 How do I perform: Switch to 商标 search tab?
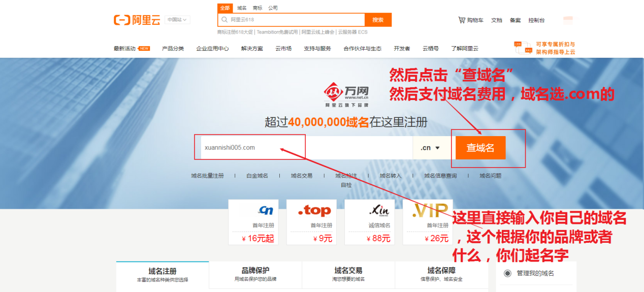(x=257, y=8)
